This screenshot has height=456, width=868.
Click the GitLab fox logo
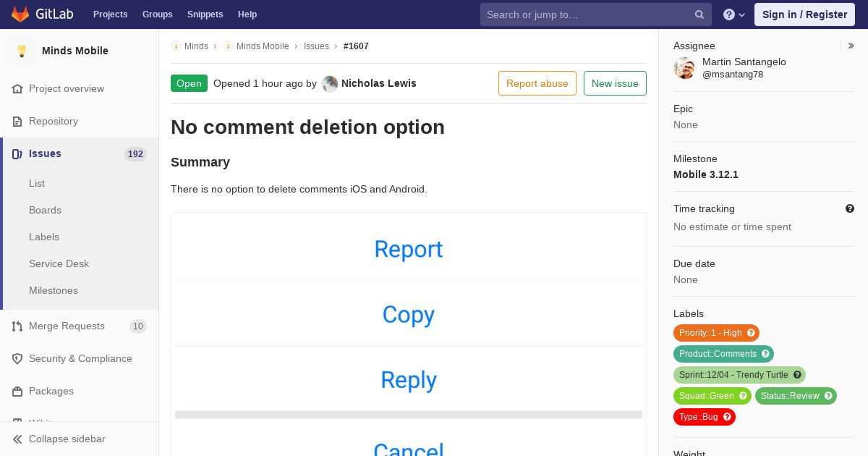(20, 14)
